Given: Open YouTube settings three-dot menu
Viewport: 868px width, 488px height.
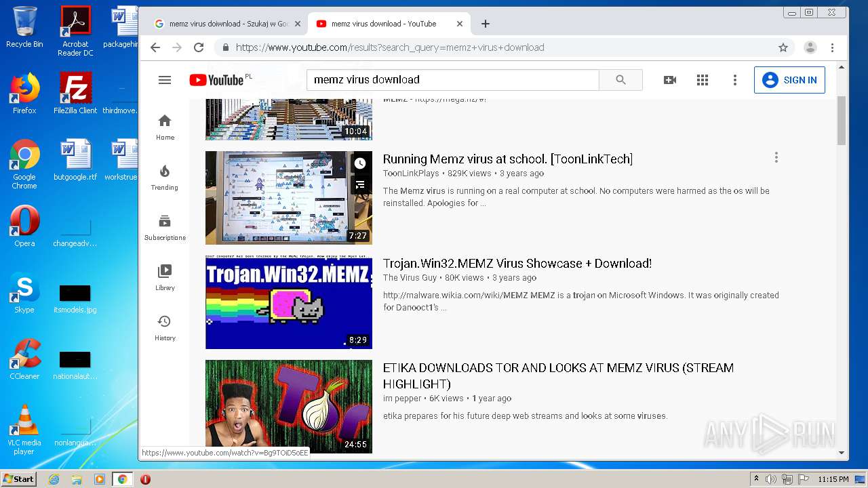Looking at the screenshot, I should point(735,80).
